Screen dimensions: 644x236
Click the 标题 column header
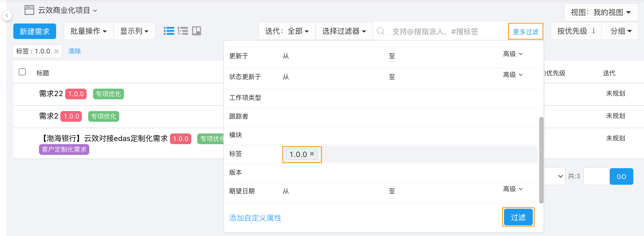(43, 73)
